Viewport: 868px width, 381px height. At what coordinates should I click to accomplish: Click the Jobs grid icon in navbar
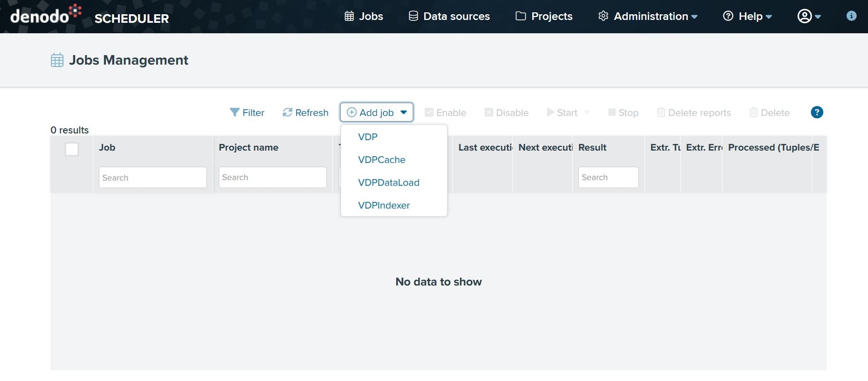(349, 16)
